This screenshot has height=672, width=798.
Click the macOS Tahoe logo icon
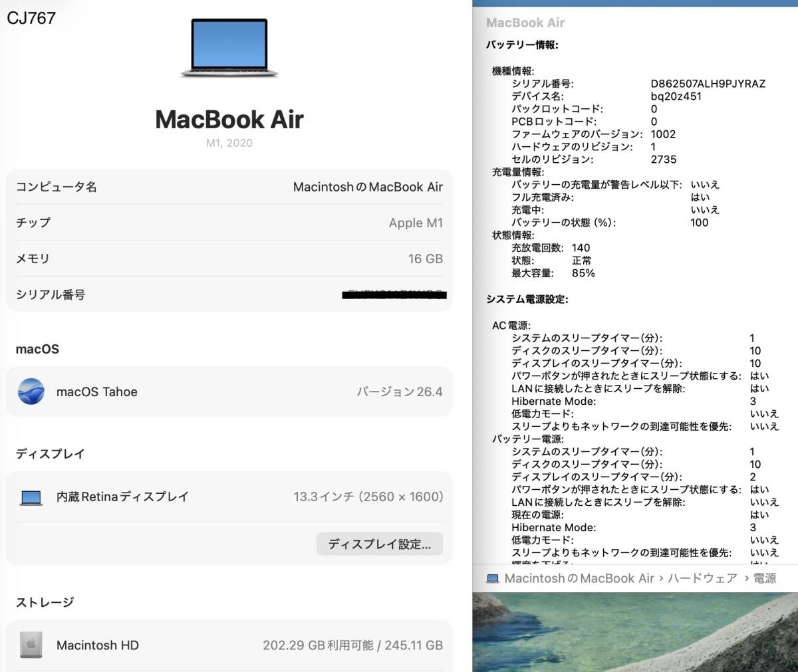pyautogui.click(x=31, y=392)
